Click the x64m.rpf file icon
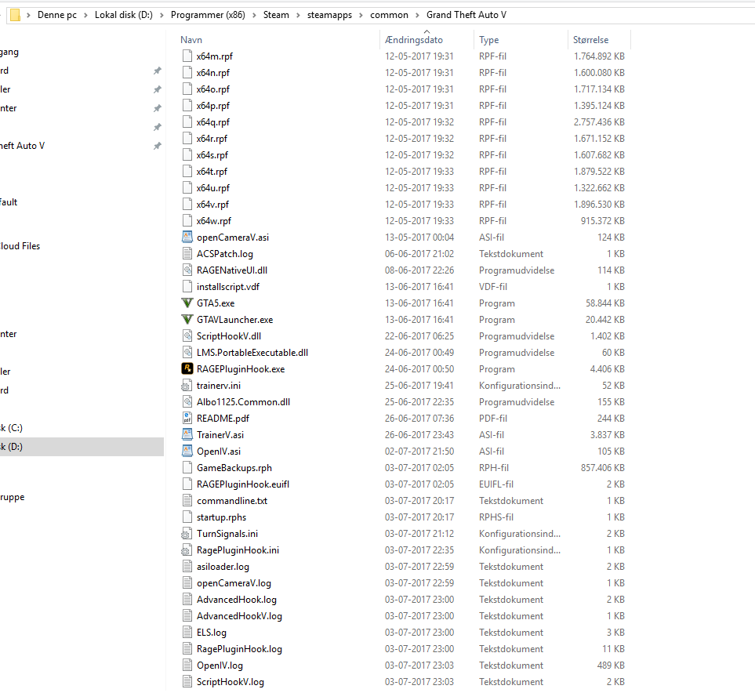The height and width of the screenshot is (700, 755). point(187,56)
